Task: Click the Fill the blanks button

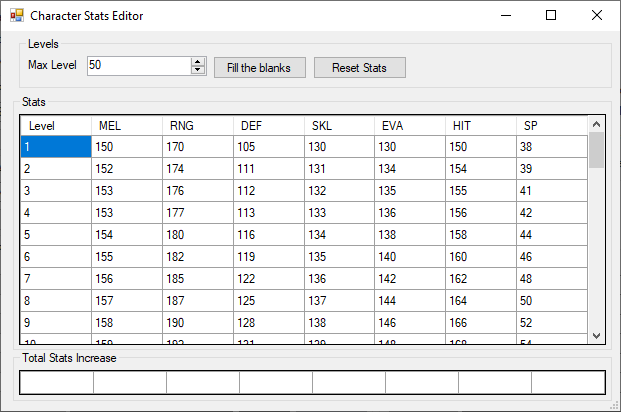Action: [x=260, y=68]
